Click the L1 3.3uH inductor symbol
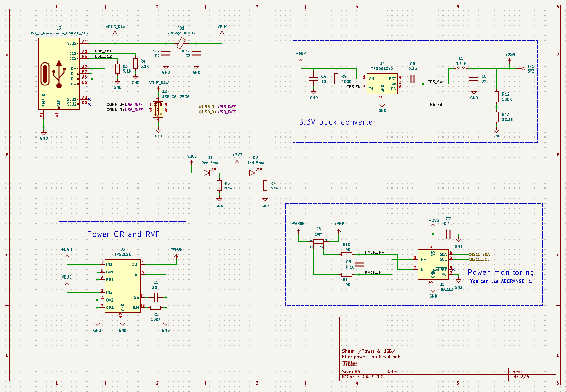Screen dimensions: 566x392 pos(460,69)
